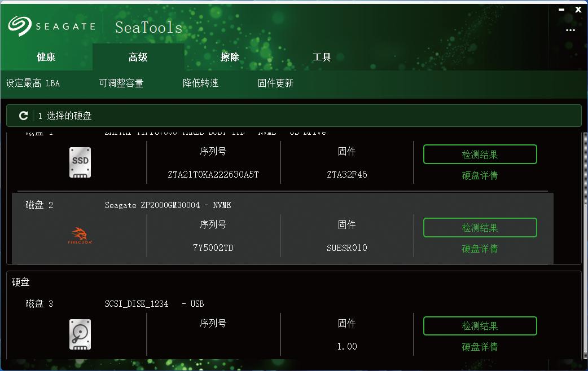Click the refresh drive list icon
Image resolution: width=588 pixels, height=371 pixels.
23,116
